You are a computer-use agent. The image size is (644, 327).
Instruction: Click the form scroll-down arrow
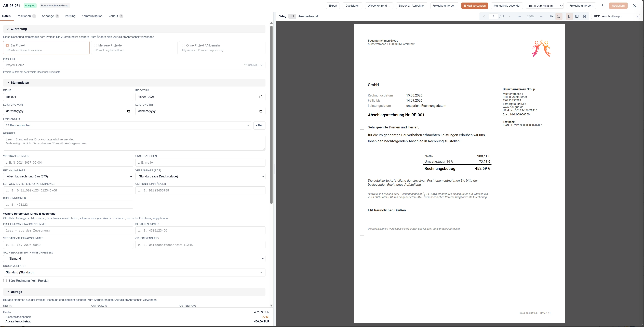pos(272,306)
